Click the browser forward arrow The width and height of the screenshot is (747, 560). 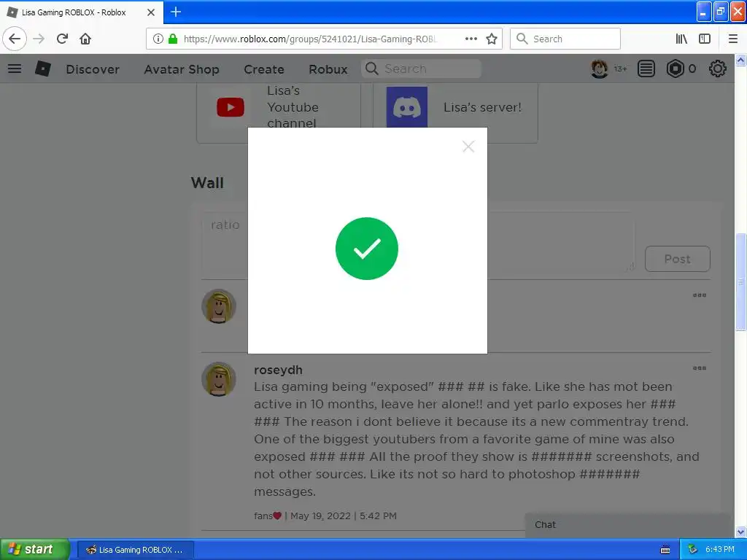[39, 39]
